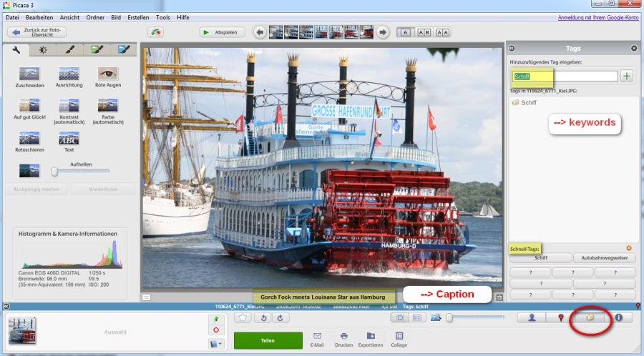
Task: Add the typed tag with the green plus
Action: click(627, 76)
